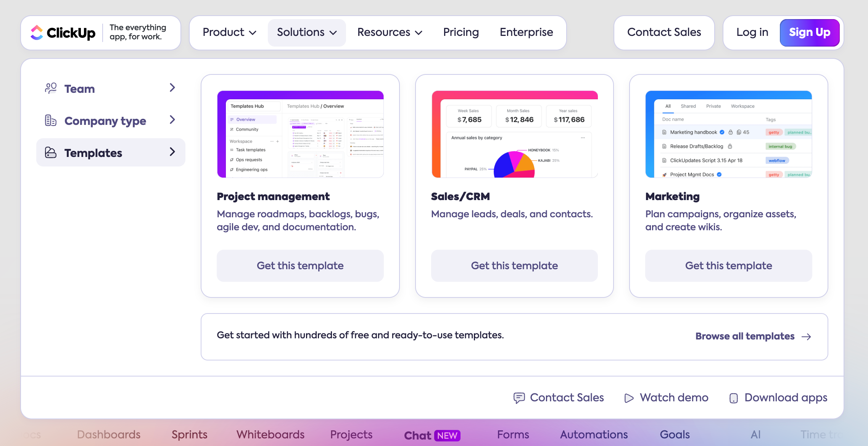The width and height of the screenshot is (868, 446).
Task: Click the arrow beside Browse all templates
Action: pos(806,336)
